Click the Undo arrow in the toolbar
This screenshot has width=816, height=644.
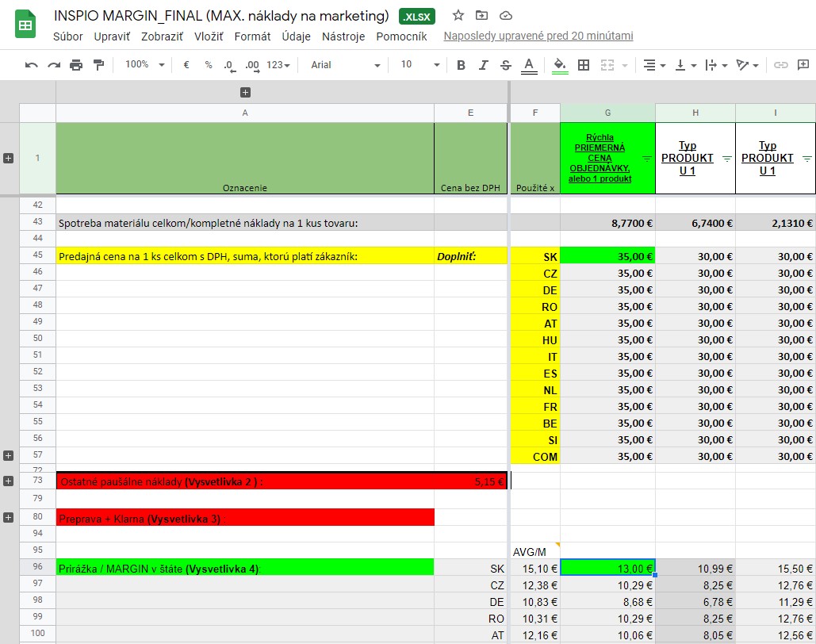[x=31, y=65]
